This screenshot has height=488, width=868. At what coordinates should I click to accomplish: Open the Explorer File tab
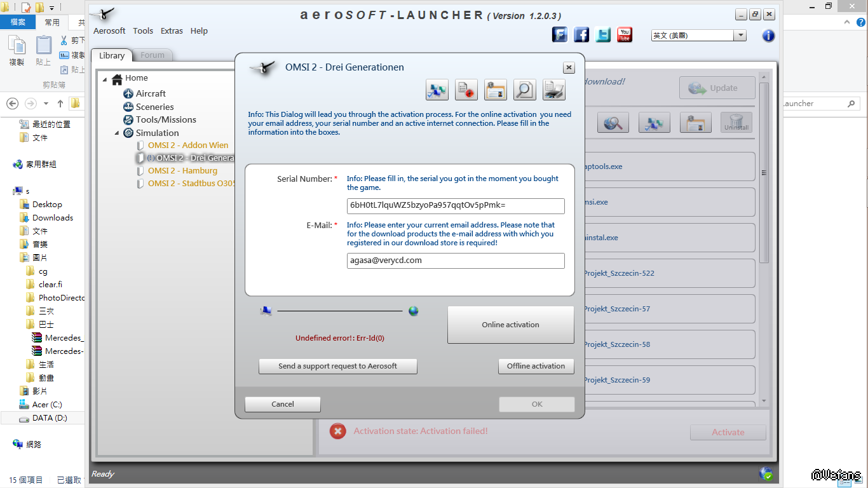18,22
